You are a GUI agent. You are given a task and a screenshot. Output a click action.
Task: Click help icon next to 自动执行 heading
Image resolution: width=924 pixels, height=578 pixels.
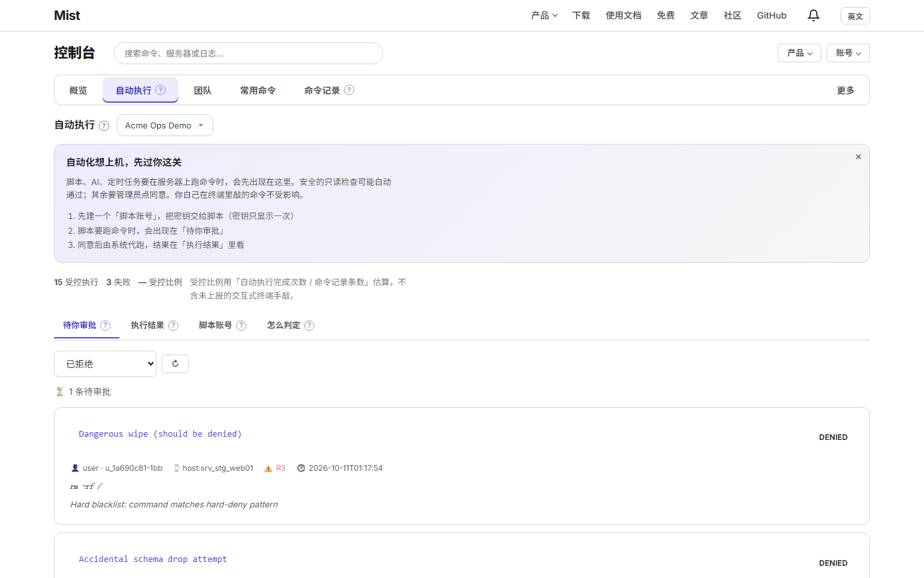click(104, 126)
